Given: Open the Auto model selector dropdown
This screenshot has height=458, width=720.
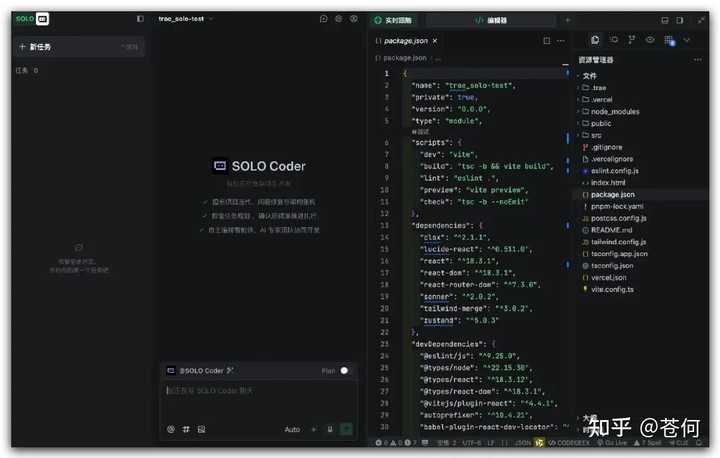Looking at the screenshot, I should point(292,429).
